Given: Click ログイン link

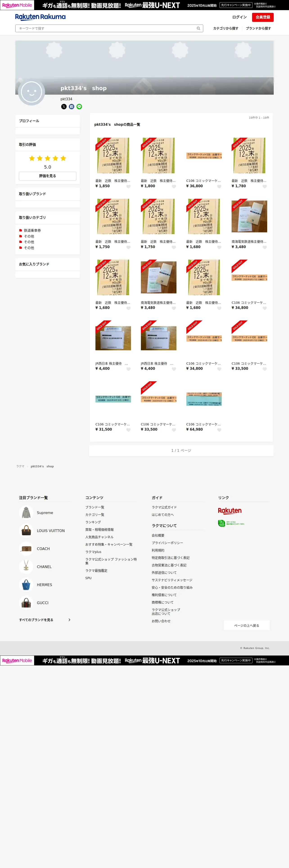Looking at the screenshot, I should (x=239, y=17).
